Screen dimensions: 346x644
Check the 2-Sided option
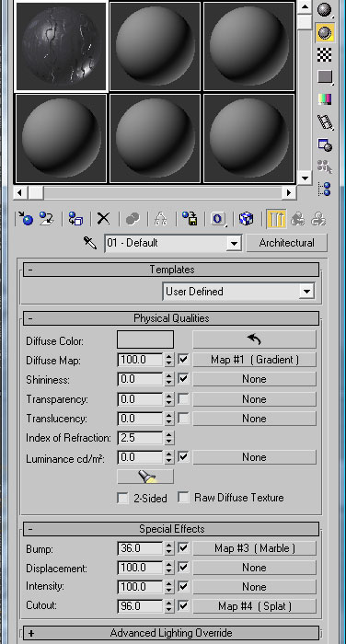tap(122, 499)
